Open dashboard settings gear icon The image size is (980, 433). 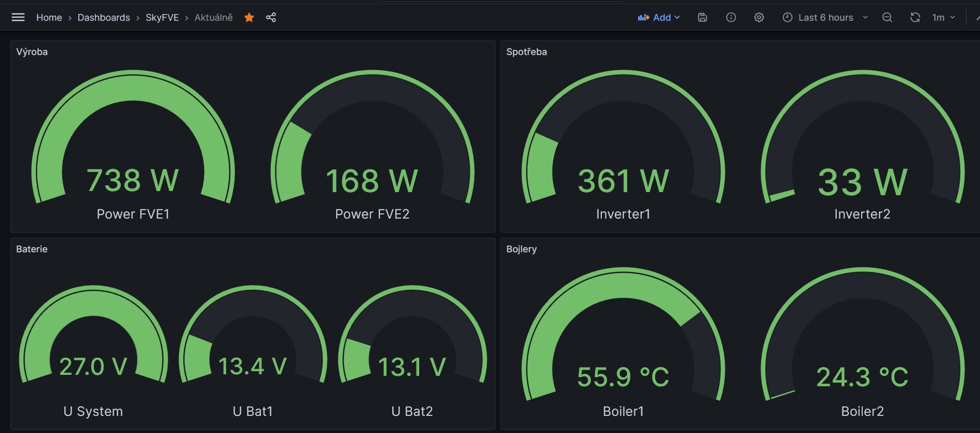pyautogui.click(x=759, y=18)
